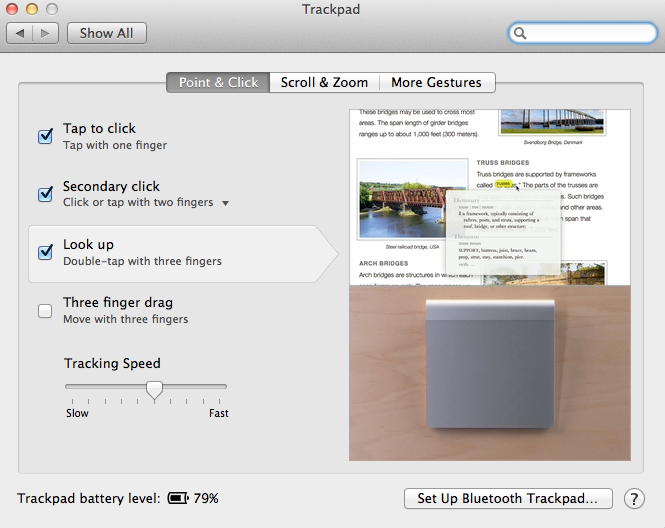Click the gesture preview video of bridges

[x=490, y=197]
